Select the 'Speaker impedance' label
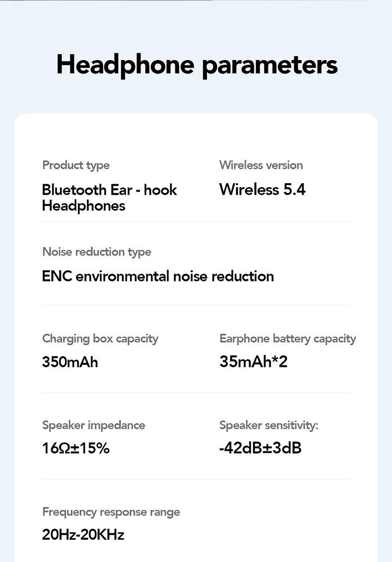The image size is (392, 562). tap(94, 425)
